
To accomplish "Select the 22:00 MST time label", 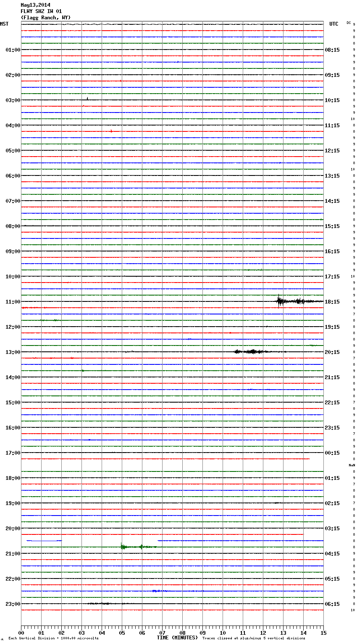I will click(13, 579).
